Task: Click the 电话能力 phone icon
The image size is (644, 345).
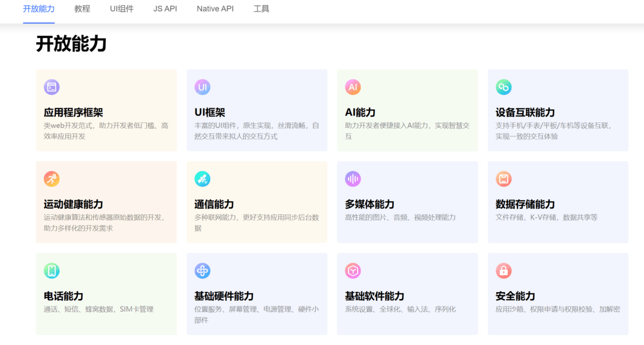Action: (x=52, y=271)
